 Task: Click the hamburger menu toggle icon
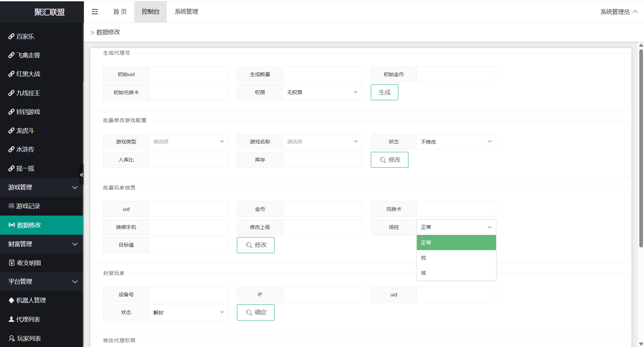(x=95, y=12)
